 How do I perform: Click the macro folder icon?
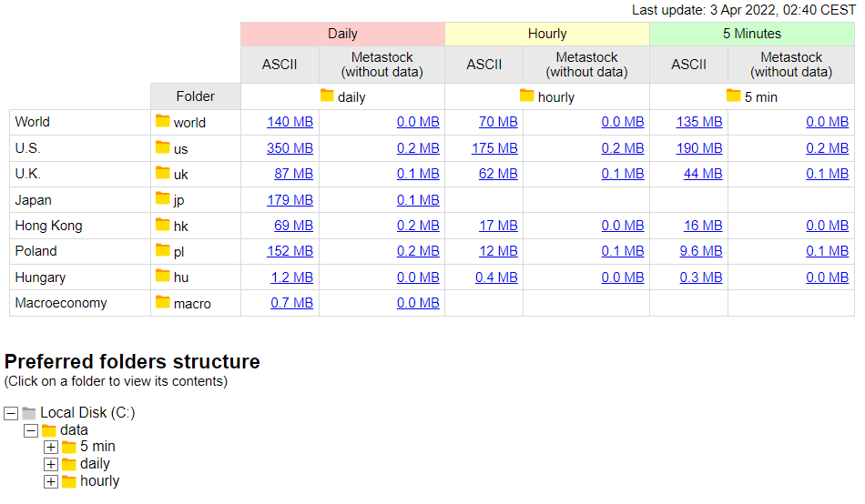coord(163,302)
